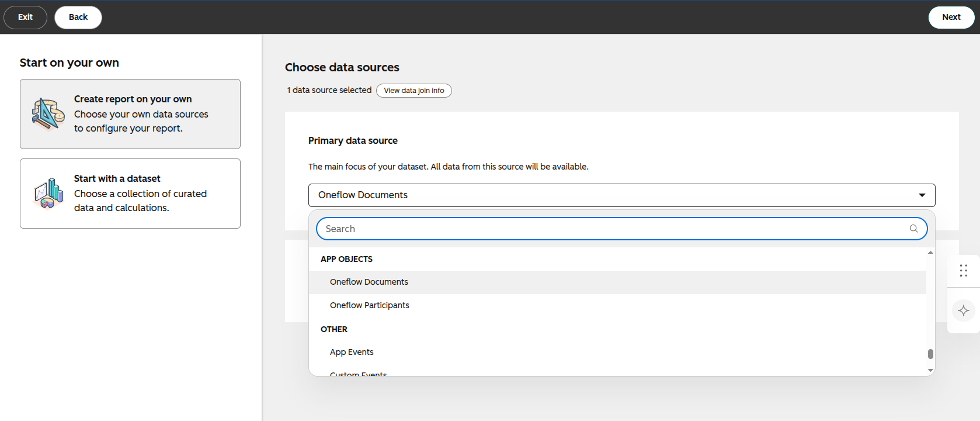Choose the Start with a dataset card

pos(130,194)
